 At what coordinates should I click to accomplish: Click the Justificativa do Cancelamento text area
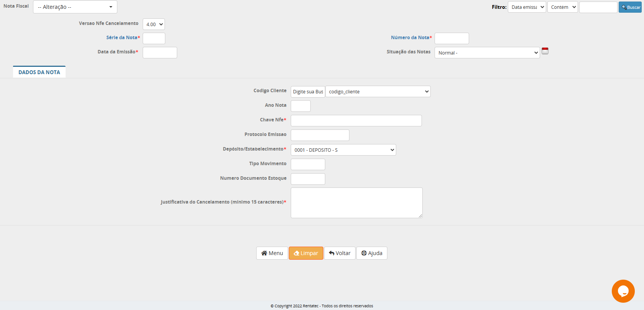pos(356,202)
